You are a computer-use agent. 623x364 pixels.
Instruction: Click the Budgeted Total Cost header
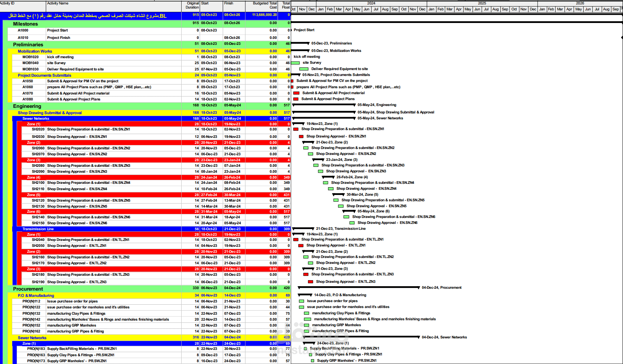coord(261,6)
